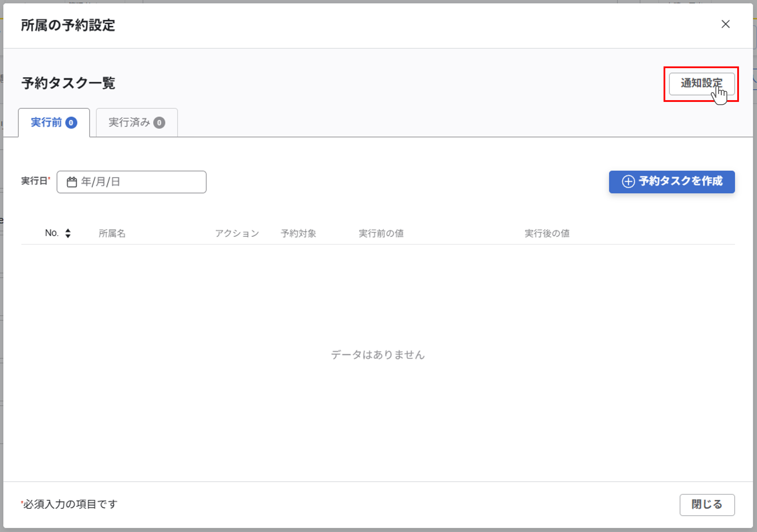The width and height of the screenshot is (757, 532).
Task: Click the No. column header
Action: coord(52,233)
